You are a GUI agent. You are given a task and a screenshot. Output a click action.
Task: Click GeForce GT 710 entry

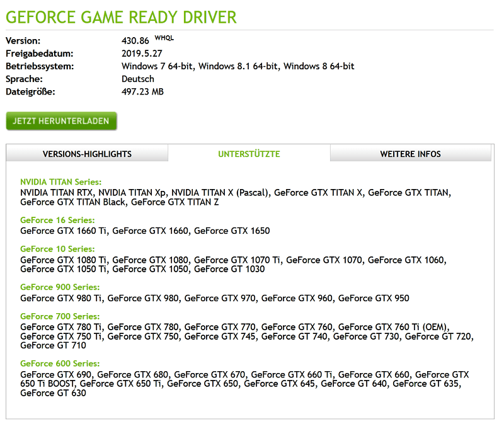point(53,345)
